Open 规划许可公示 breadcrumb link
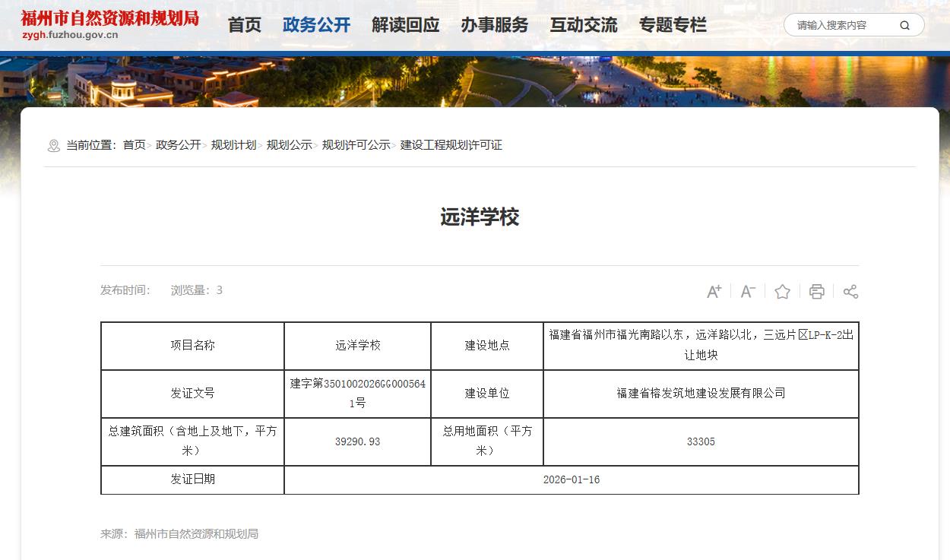The height and width of the screenshot is (560, 950). [x=356, y=145]
